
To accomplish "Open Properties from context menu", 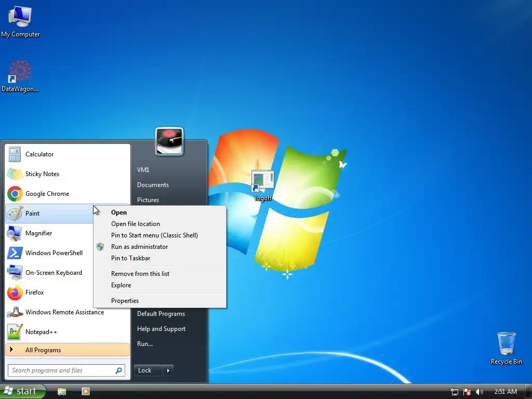I will [159, 301].
